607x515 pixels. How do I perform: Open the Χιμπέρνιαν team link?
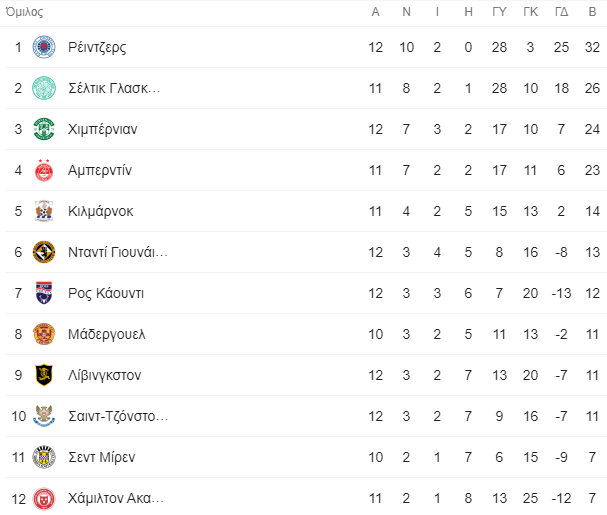click(103, 129)
